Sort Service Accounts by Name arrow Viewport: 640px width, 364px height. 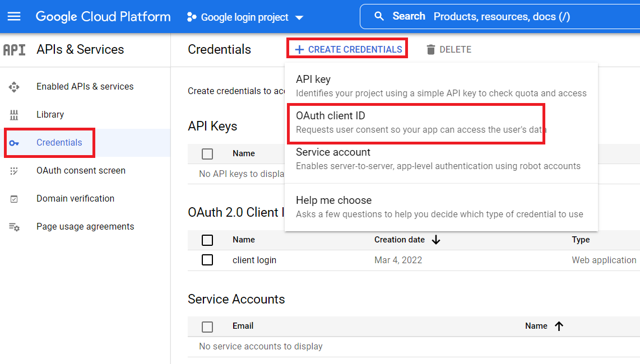coord(559,326)
